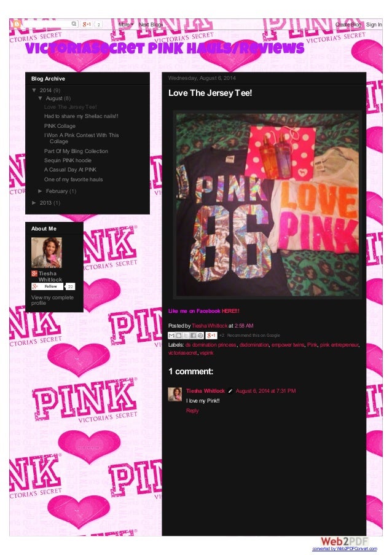This screenshot has width=392, height=555.
Task: Expand the 2013 archive year
Action: click(x=34, y=203)
